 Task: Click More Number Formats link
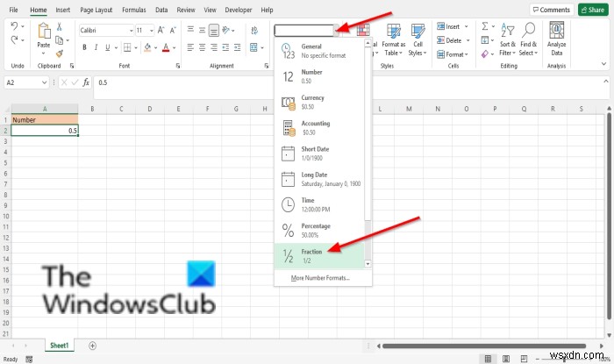(320, 278)
